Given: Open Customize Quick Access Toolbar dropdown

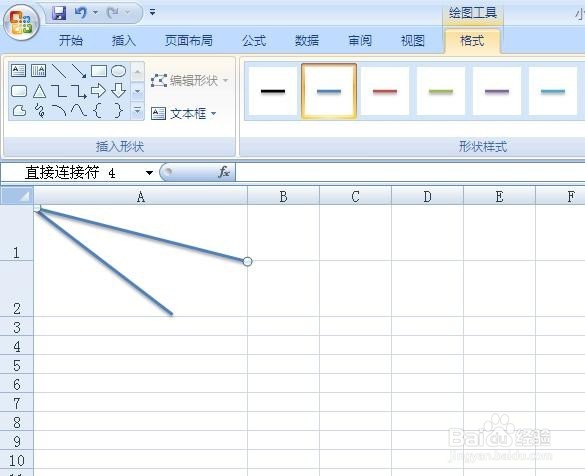Looking at the screenshot, I should [152, 12].
